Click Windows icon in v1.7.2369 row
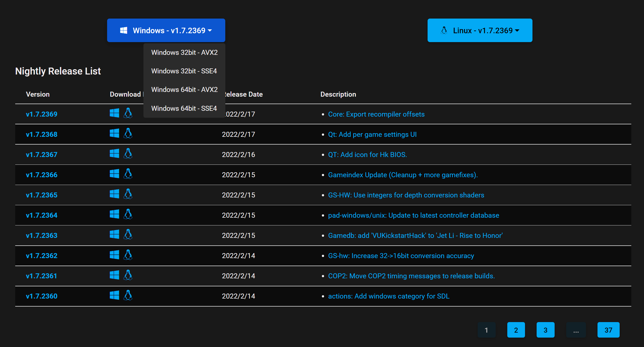644x347 pixels. coord(114,113)
